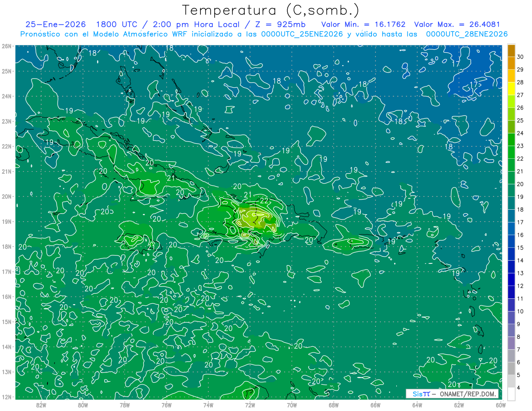
Task: Click the '22N' latitude axis label
Action: pos(6,146)
